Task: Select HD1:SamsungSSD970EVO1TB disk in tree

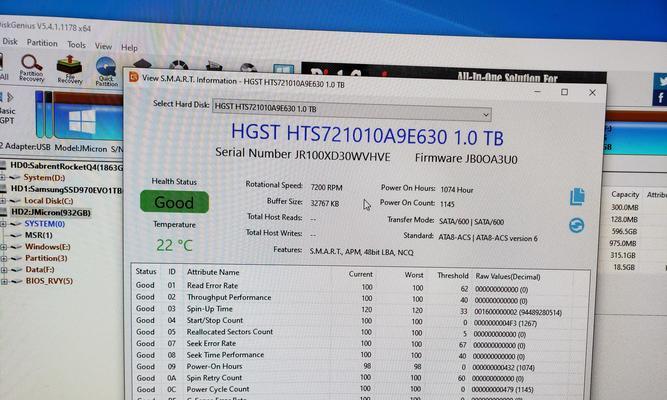Action: coord(66,189)
